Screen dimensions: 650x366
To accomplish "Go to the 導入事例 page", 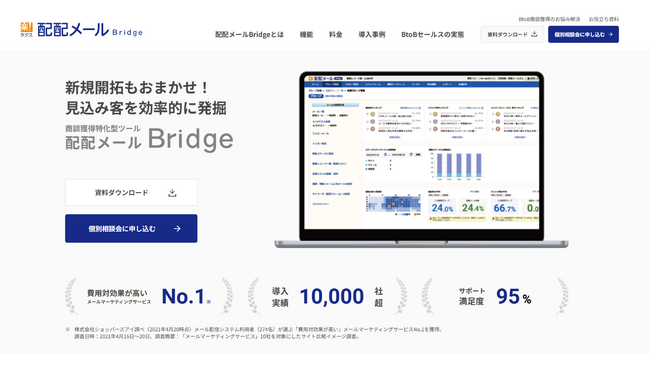I will pos(372,34).
